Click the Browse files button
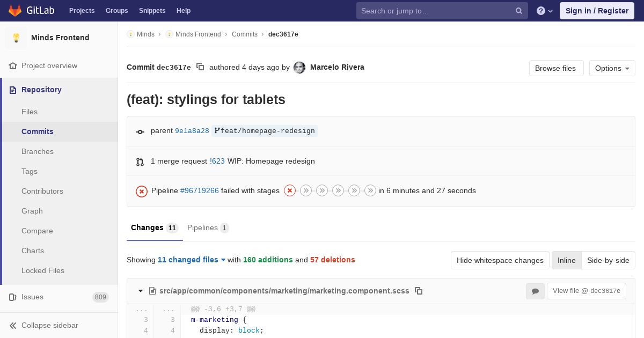 pos(555,68)
